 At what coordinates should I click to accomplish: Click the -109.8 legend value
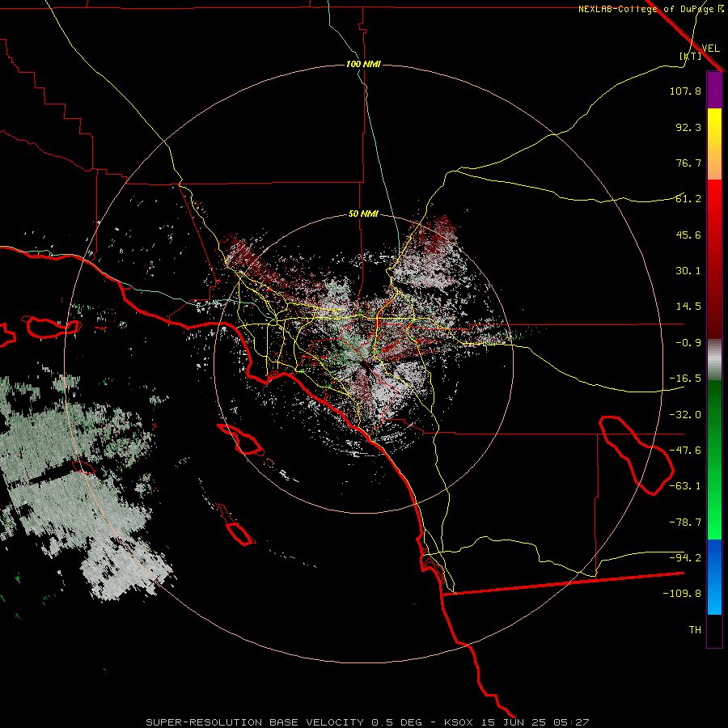(682, 594)
